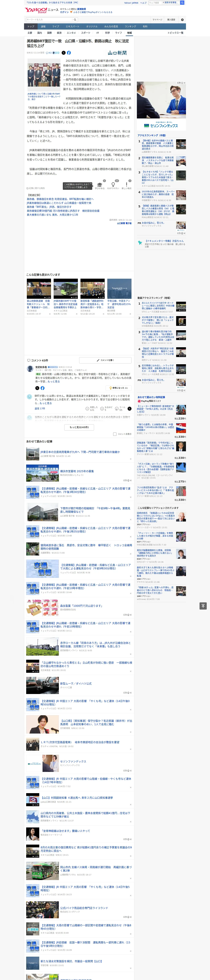Click the うーん reaction icon
210x980 pixels.
click(x=117, y=409)
